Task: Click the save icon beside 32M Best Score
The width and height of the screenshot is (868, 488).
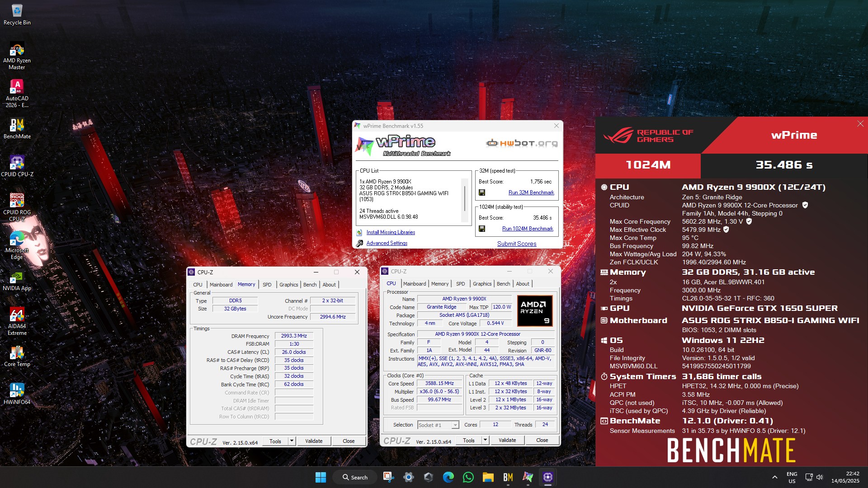Action: click(482, 192)
